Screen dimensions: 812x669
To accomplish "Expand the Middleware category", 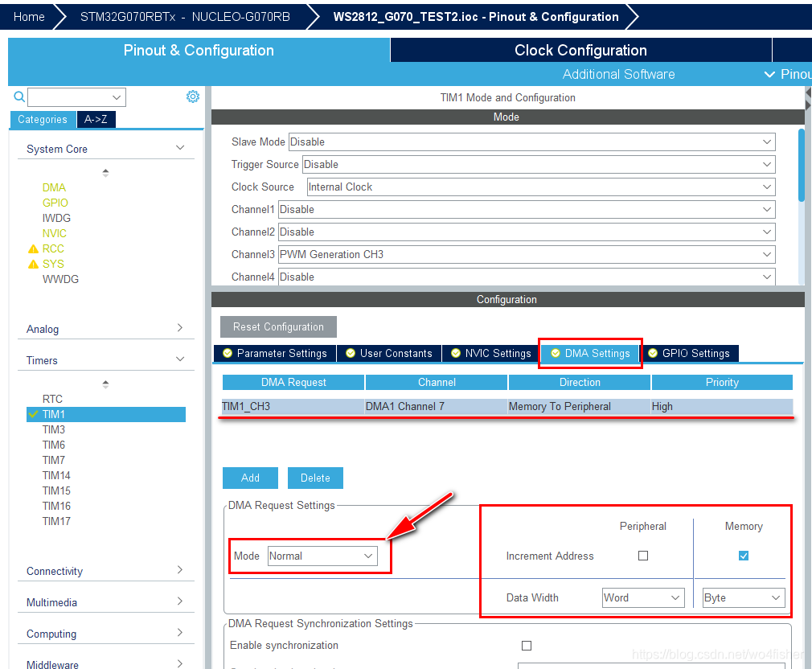I will 180,664.
